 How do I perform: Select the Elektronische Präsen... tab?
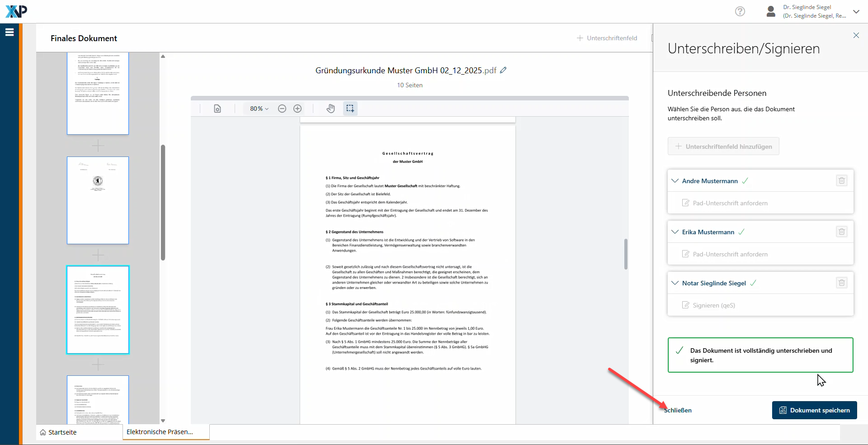(160, 432)
